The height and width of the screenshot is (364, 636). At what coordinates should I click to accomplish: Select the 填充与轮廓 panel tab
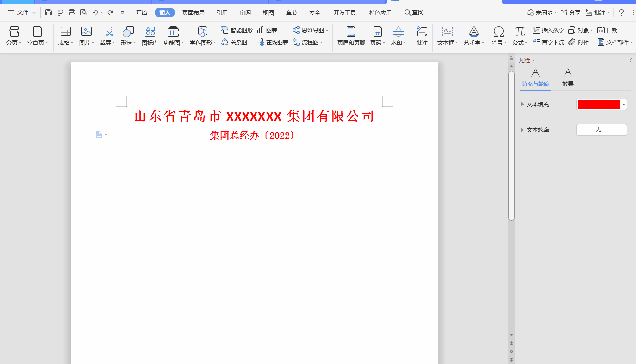pos(536,78)
